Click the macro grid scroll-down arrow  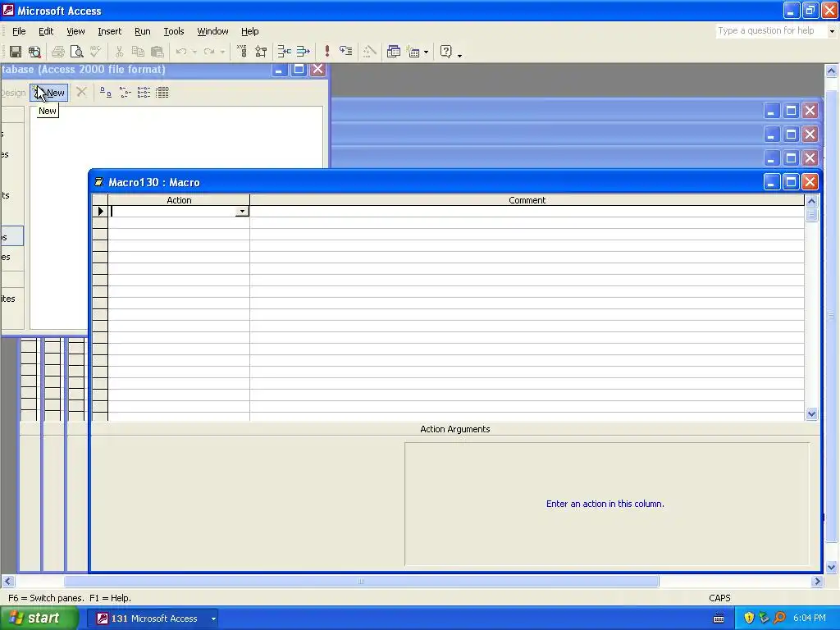pos(811,413)
